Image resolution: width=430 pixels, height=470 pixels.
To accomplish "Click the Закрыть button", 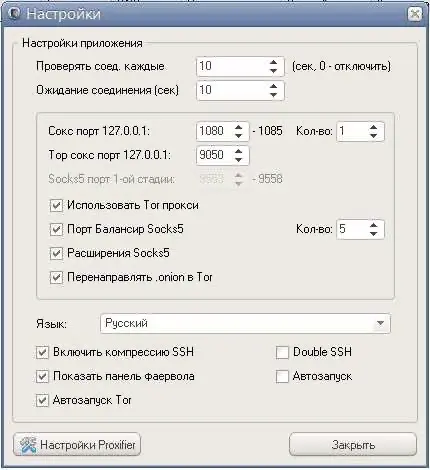I will [x=353, y=445].
